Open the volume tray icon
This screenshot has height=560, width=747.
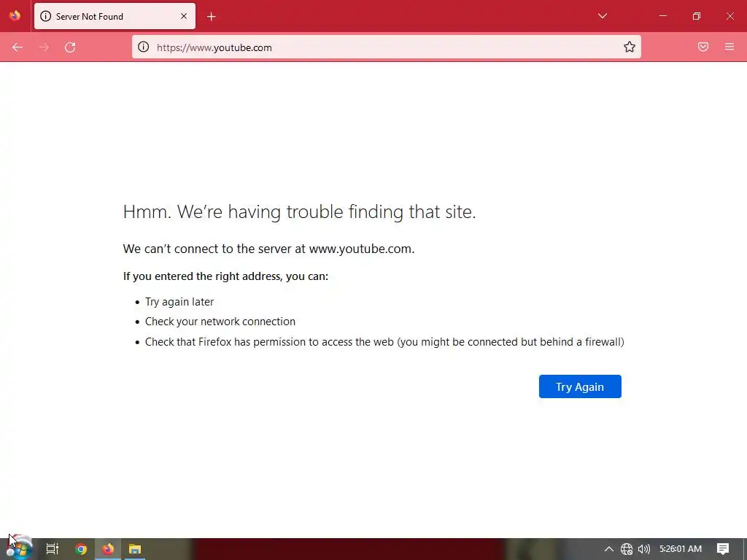643,549
